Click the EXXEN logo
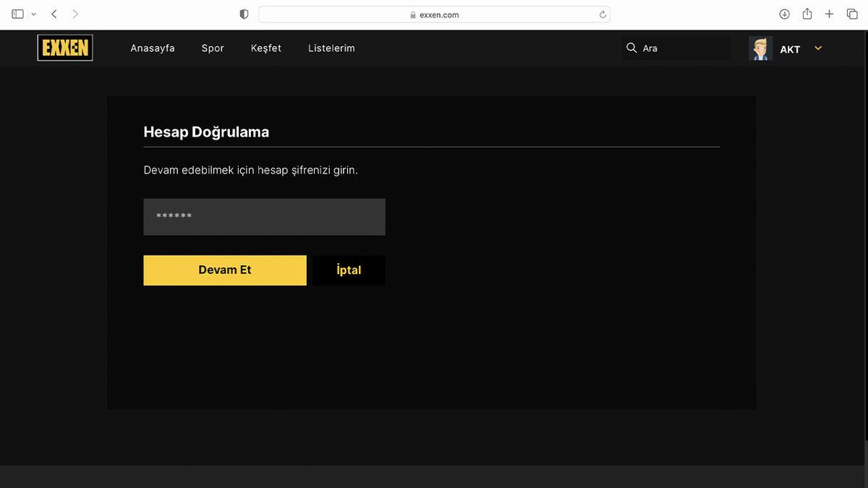The image size is (868, 488). click(65, 48)
